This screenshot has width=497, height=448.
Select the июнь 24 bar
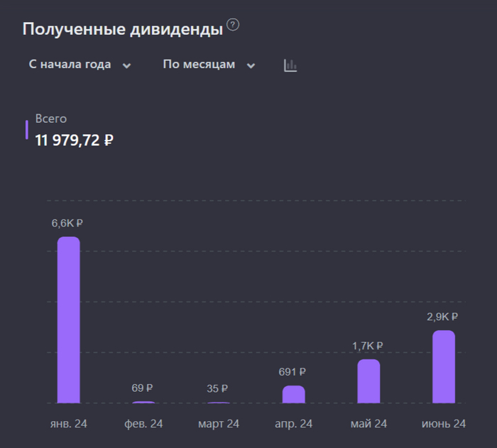[x=444, y=367]
